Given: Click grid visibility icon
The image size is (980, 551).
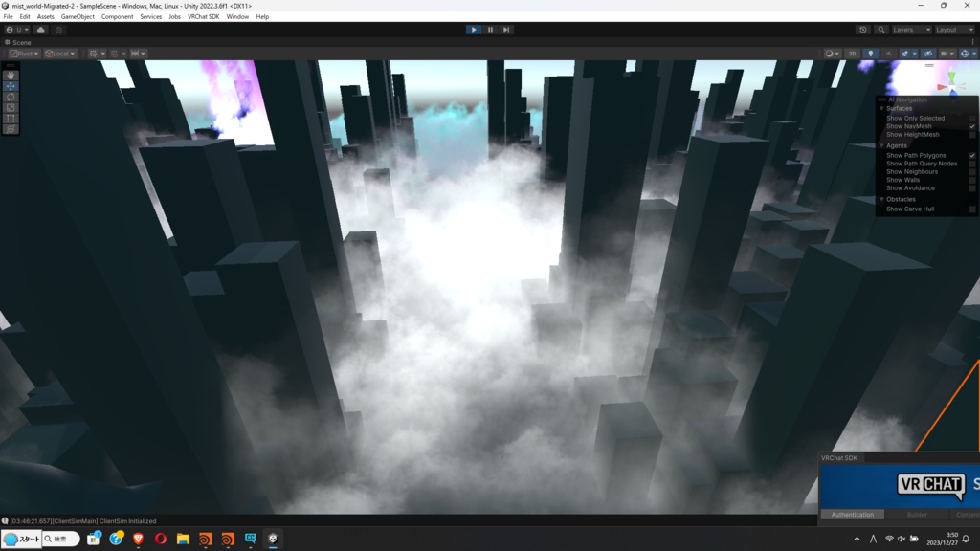Looking at the screenshot, I should (93, 54).
